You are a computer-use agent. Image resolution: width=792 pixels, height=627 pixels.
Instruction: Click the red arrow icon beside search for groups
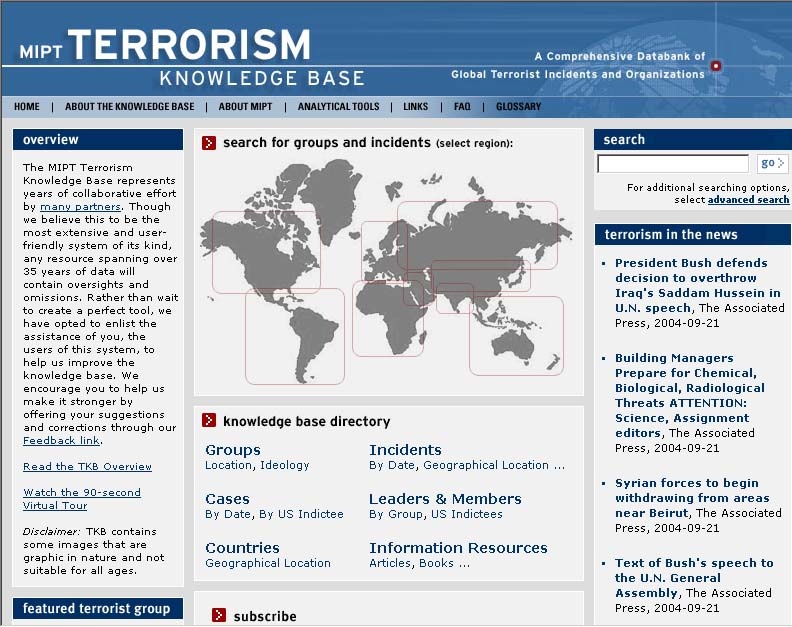point(209,143)
